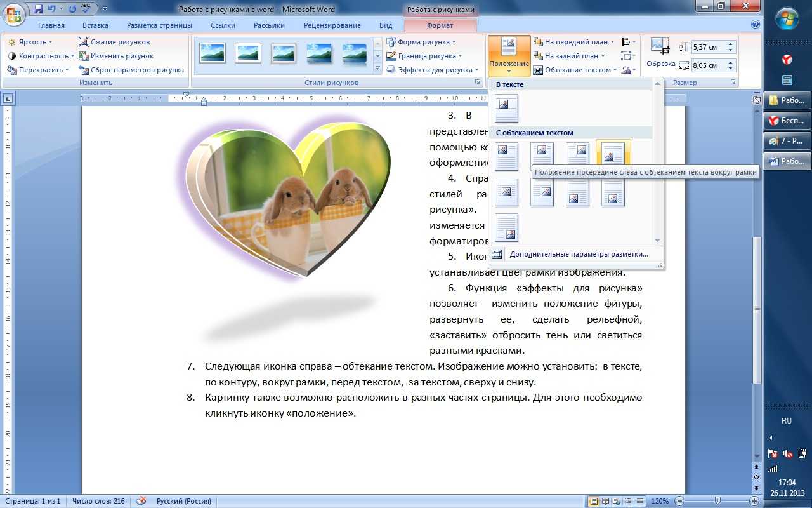Image resolution: width=812 pixels, height=508 pixels.
Task: Click Число слов: 216 in status bar
Action: coord(98,501)
